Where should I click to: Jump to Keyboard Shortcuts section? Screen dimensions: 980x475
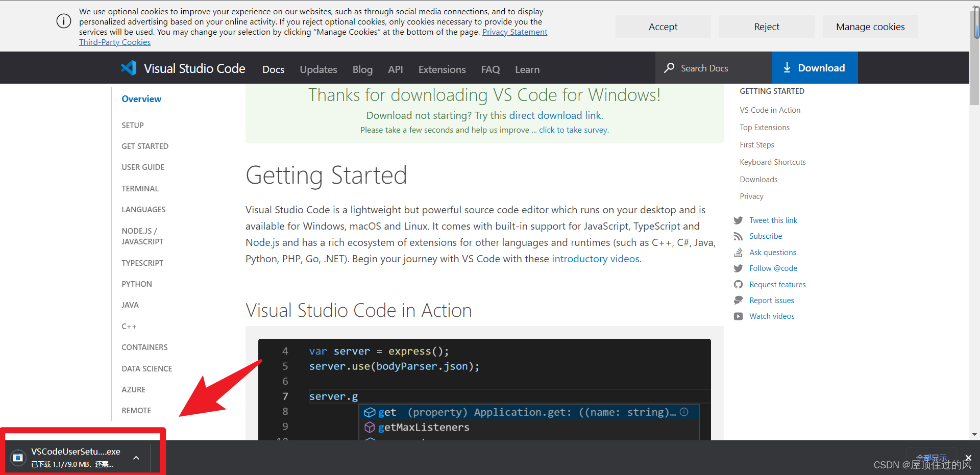[773, 162]
